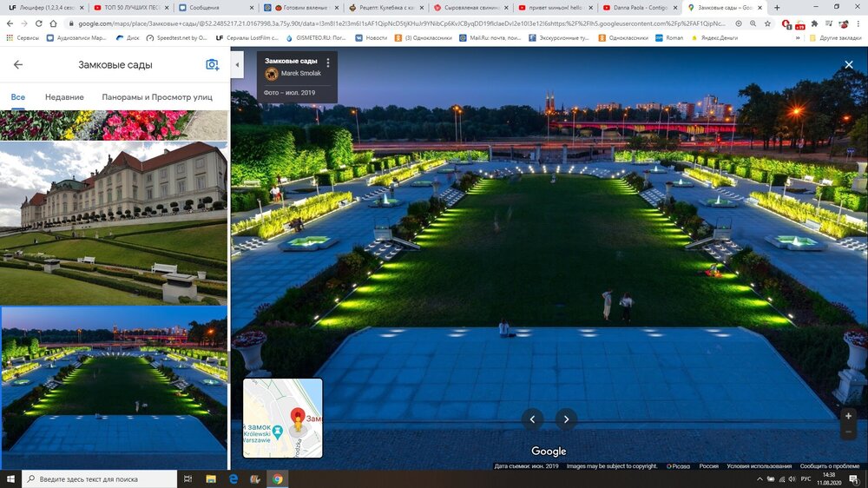Zoom out with the minus button
This screenshot has width=868, height=488.
tap(848, 432)
